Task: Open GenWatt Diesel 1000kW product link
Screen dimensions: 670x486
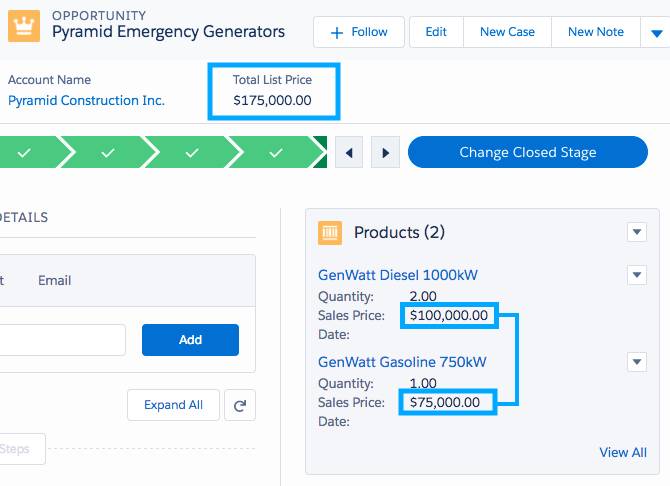Action: pyautogui.click(x=398, y=275)
